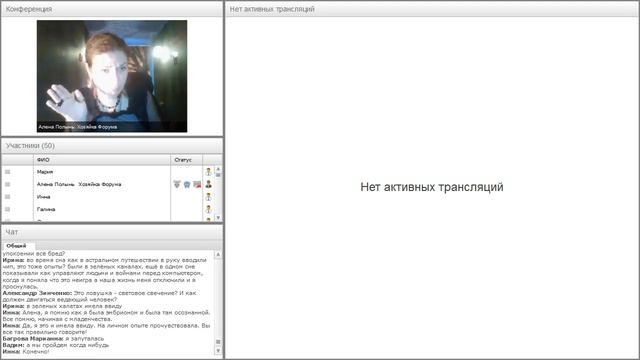Sort participants by the ФИО column header
Viewport: 640px width, 360px height.
click(x=102, y=160)
